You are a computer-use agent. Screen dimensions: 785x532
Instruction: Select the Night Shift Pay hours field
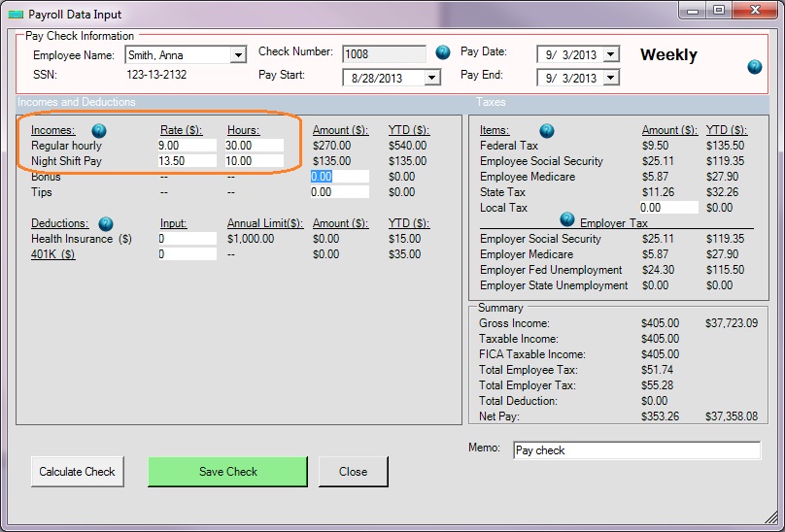tap(254, 161)
